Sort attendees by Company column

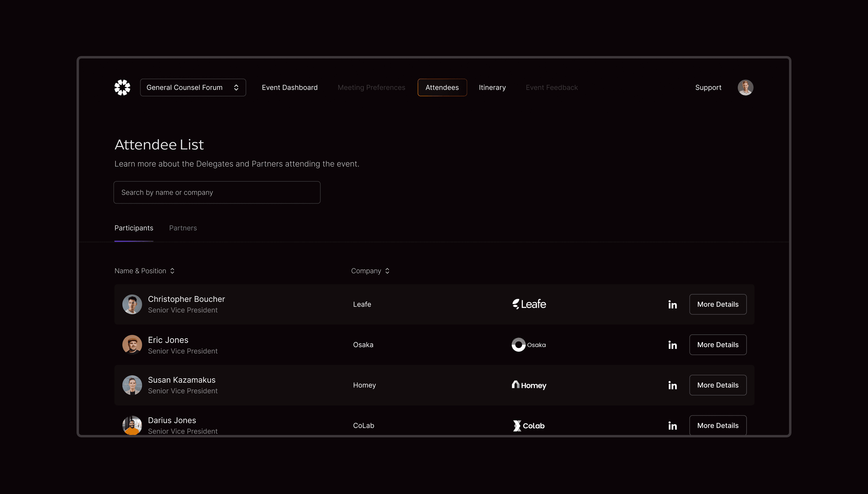[370, 271]
